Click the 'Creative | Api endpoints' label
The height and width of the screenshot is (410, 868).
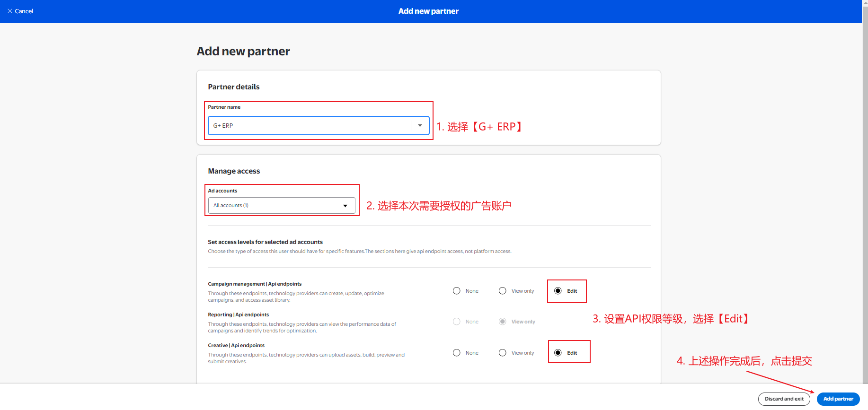click(x=236, y=345)
